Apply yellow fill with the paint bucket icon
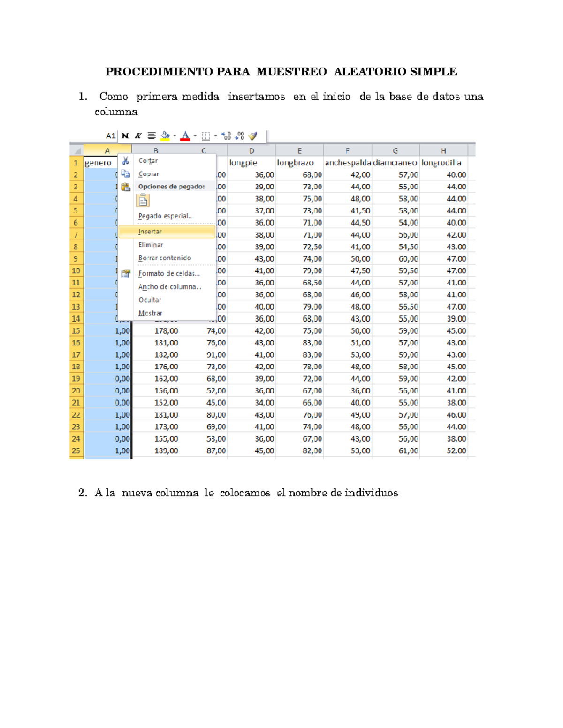This screenshot has width=563, height=728. [x=164, y=135]
